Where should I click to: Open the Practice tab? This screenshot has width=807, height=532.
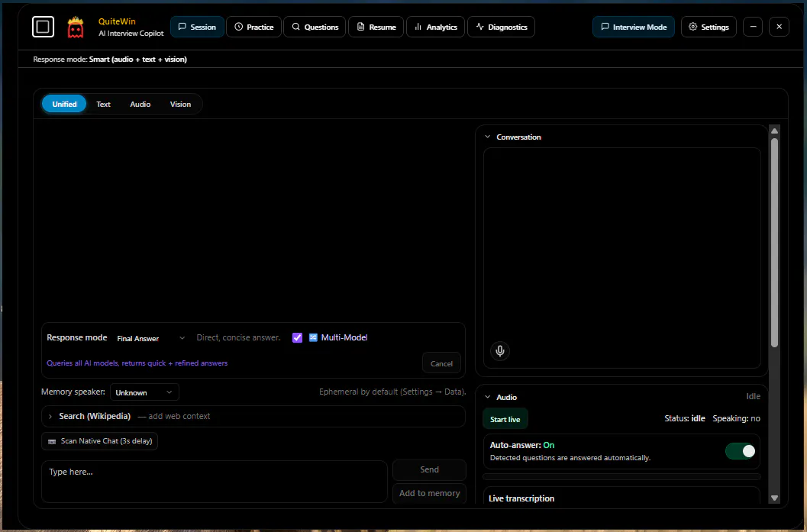[253, 27]
